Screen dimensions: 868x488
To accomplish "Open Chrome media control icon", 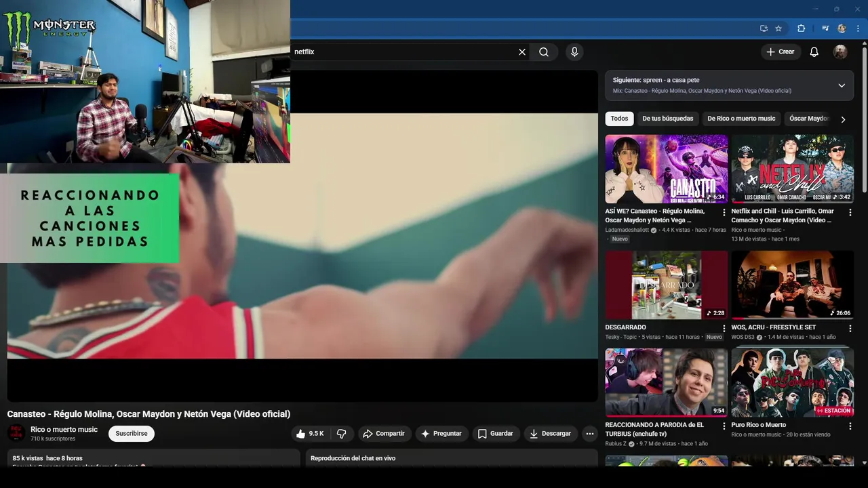I will (825, 28).
